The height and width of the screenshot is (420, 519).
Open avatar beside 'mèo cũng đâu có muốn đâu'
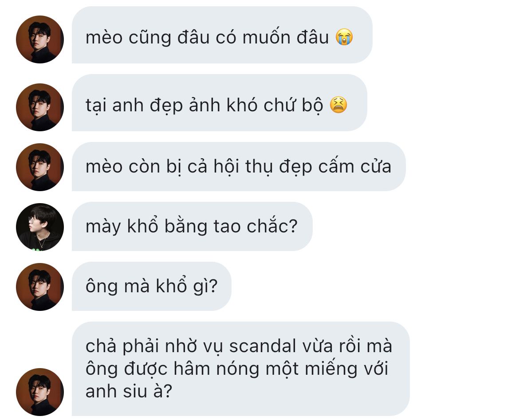pyautogui.click(x=40, y=39)
